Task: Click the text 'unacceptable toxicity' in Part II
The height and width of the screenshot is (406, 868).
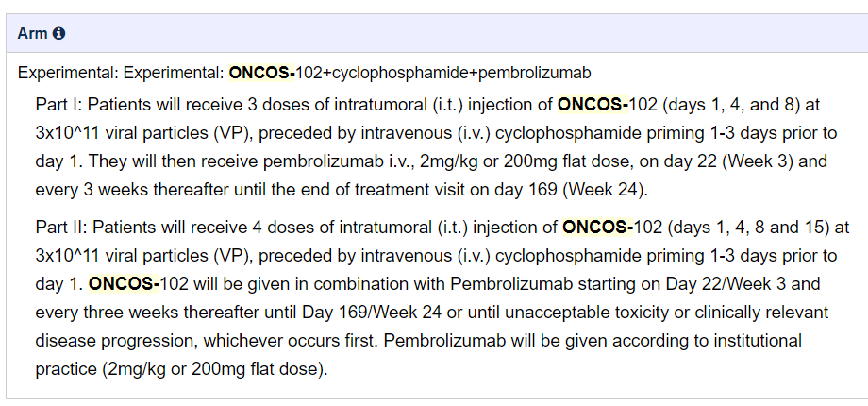Action: coord(568,313)
